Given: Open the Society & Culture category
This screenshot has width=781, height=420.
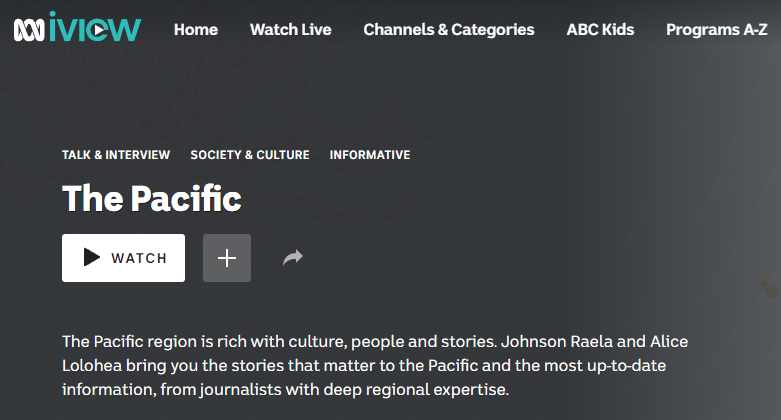Looking at the screenshot, I should tap(250, 155).
